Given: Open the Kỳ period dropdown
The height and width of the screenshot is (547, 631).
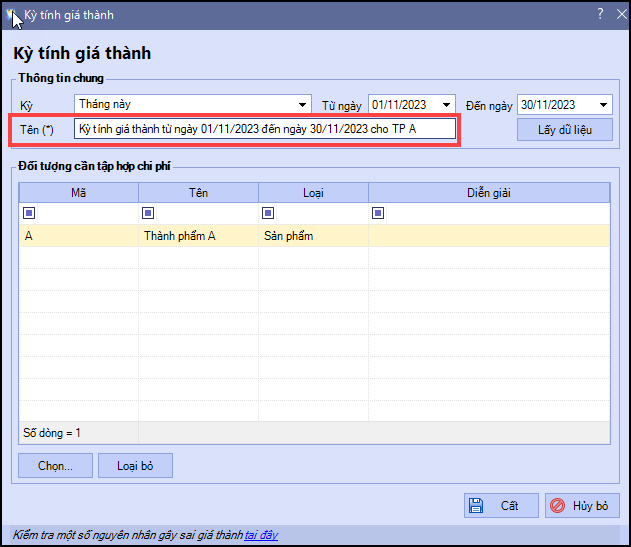Looking at the screenshot, I should point(303,104).
